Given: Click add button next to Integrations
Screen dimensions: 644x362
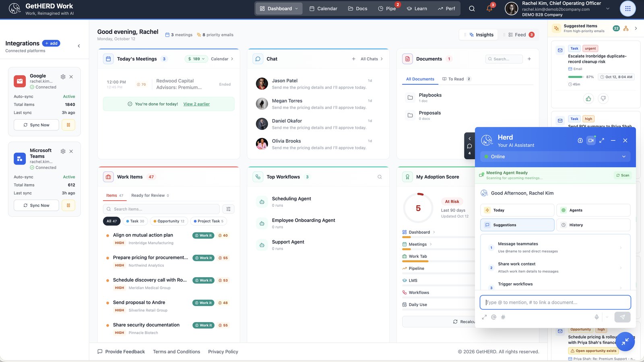Looking at the screenshot, I should tap(51, 43).
